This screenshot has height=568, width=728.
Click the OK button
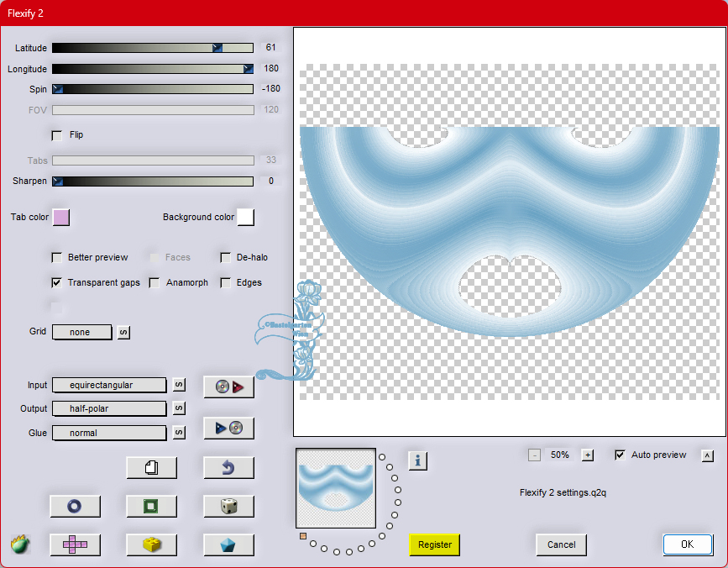[x=687, y=544]
